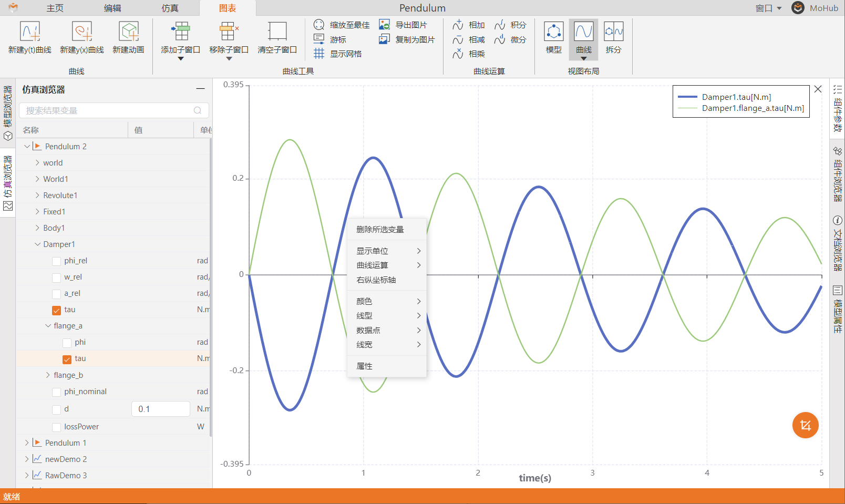Open the 组件浏览器 side panel
The image size is (845, 504).
pyautogui.click(x=838, y=174)
